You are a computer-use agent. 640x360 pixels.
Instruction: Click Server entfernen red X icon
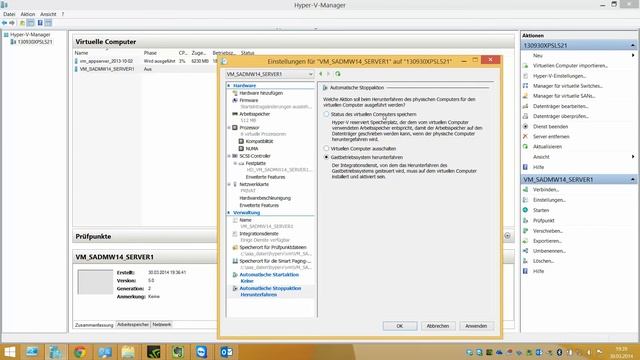coord(525,136)
